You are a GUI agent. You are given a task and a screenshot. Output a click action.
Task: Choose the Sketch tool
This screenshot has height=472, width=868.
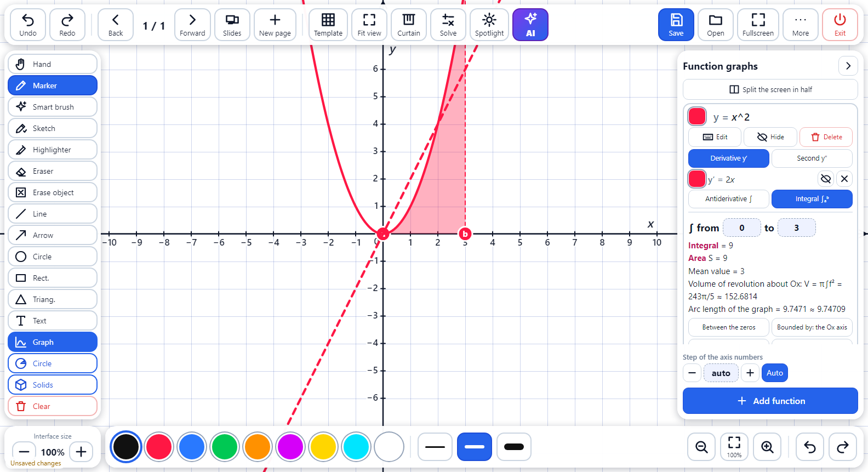tap(53, 128)
